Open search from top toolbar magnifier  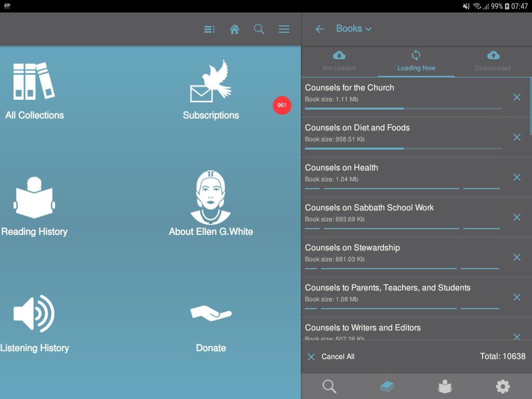coord(259,29)
